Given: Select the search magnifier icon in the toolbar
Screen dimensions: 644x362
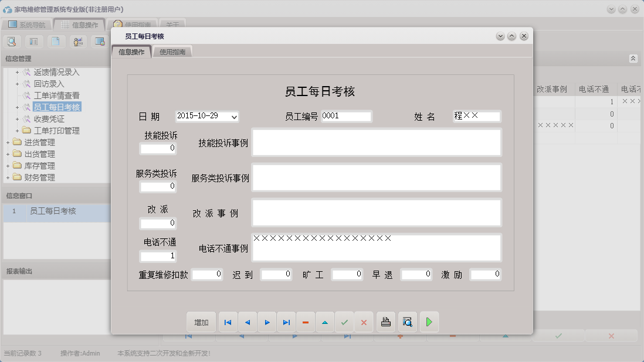Looking at the screenshot, I should (12, 42).
